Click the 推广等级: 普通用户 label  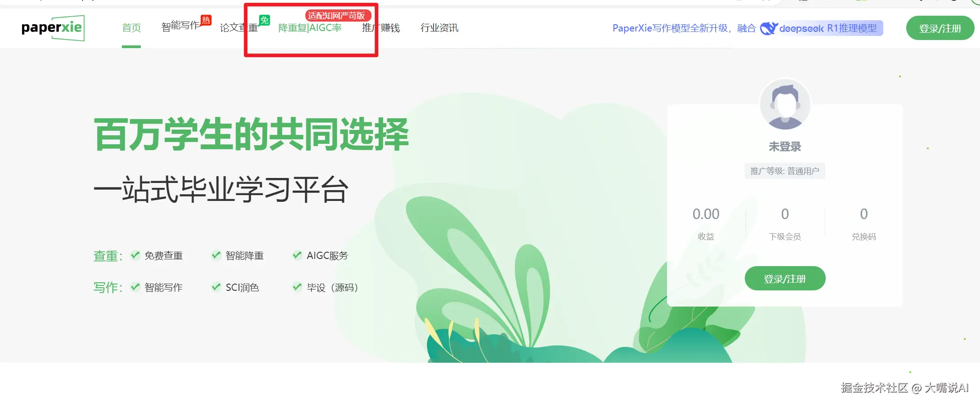click(785, 171)
